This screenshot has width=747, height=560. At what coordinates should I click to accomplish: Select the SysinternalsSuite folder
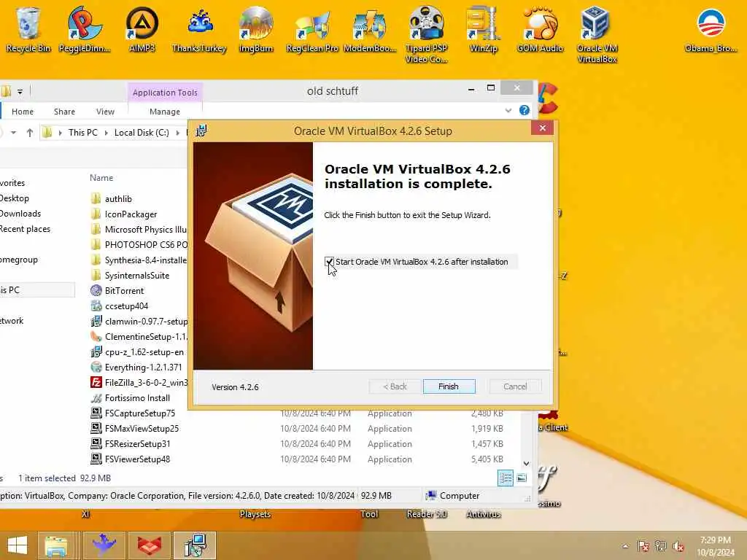(137, 276)
